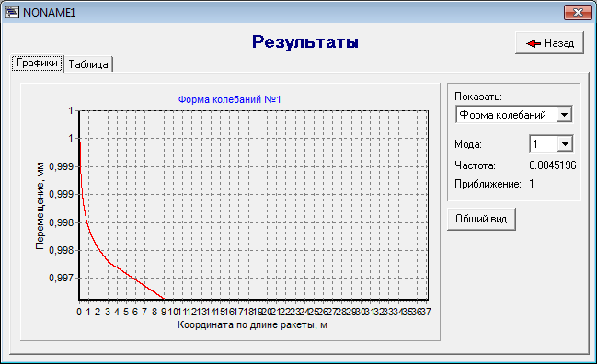597x364 pixels.
Task: Click the Общий вид button
Action: (481, 219)
